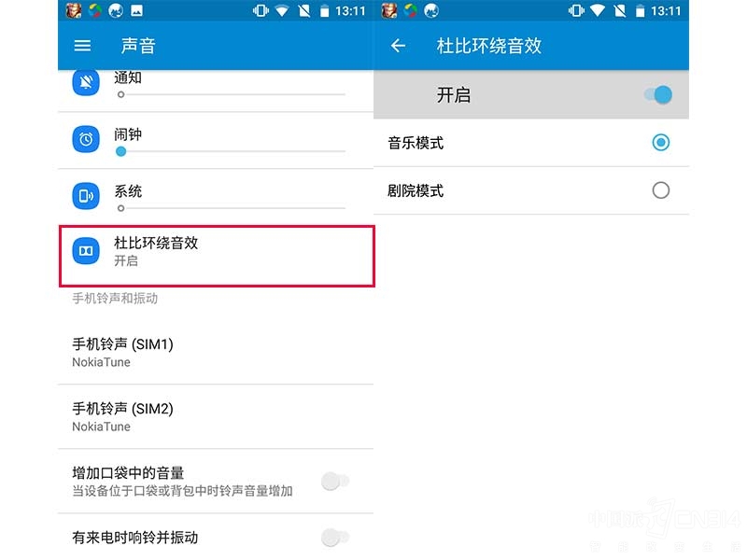
Task: Enable 有来电时响铃并振动 switch
Action: point(335,538)
